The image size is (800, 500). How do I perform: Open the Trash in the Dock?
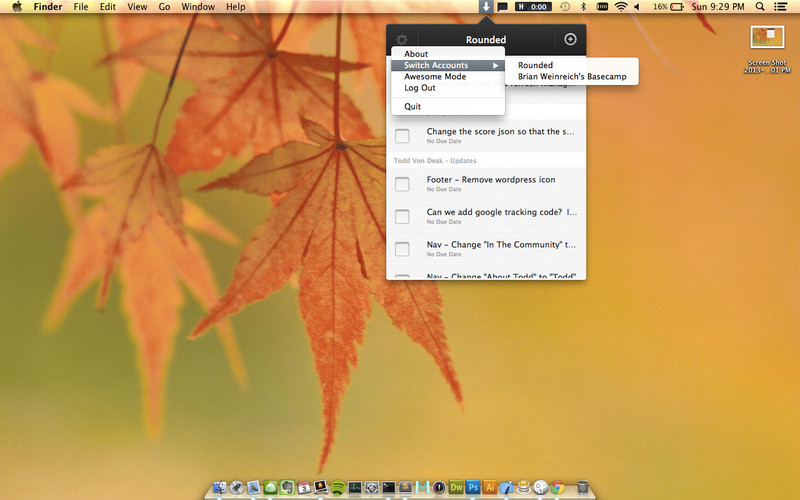coord(583,487)
